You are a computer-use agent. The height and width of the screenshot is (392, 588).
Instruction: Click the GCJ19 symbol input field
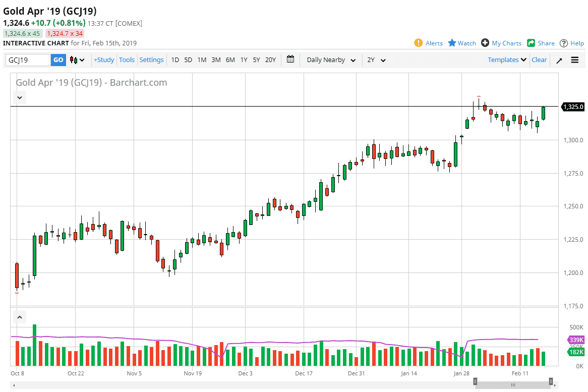pos(28,60)
